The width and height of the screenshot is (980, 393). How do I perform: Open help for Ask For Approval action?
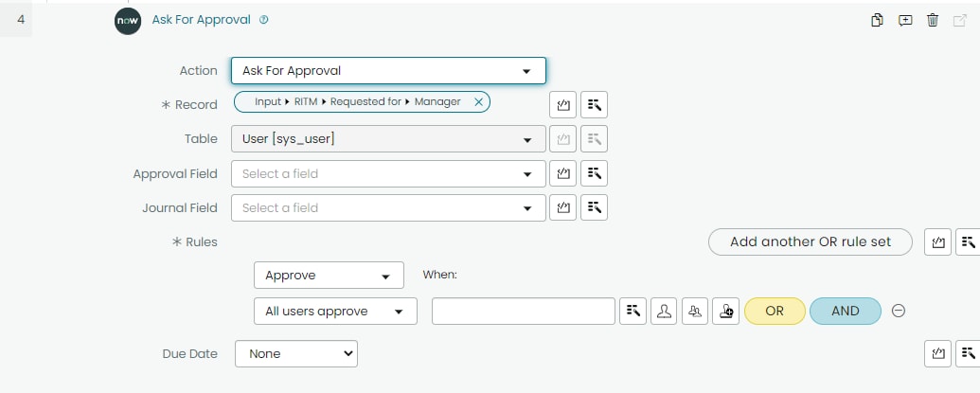point(264,20)
